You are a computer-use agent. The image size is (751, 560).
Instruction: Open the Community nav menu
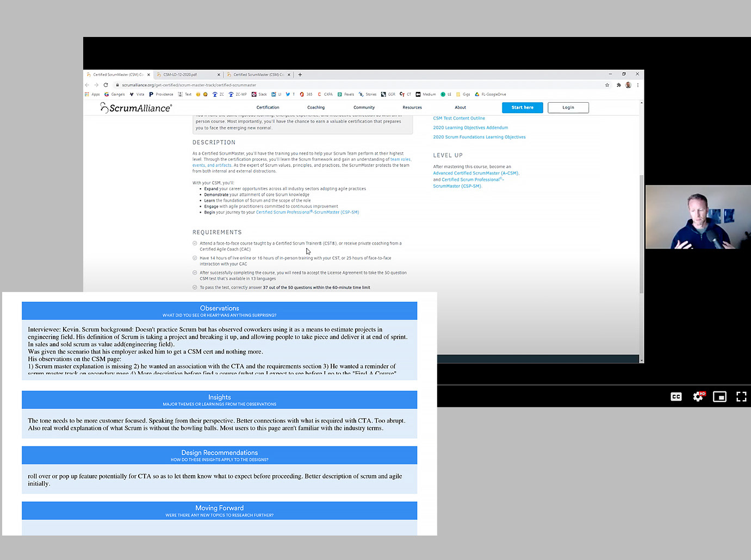pos(364,108)
